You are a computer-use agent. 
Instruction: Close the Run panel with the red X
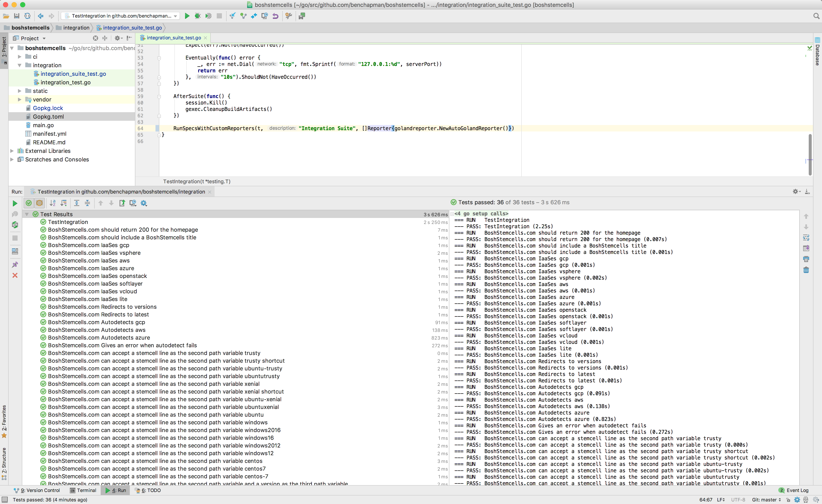(x=15, y=275)
